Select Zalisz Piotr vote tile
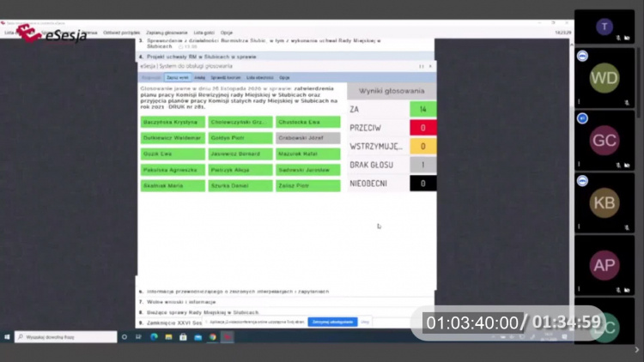The height and width of the screenshot is (362, 644). [x=308, y=185]
